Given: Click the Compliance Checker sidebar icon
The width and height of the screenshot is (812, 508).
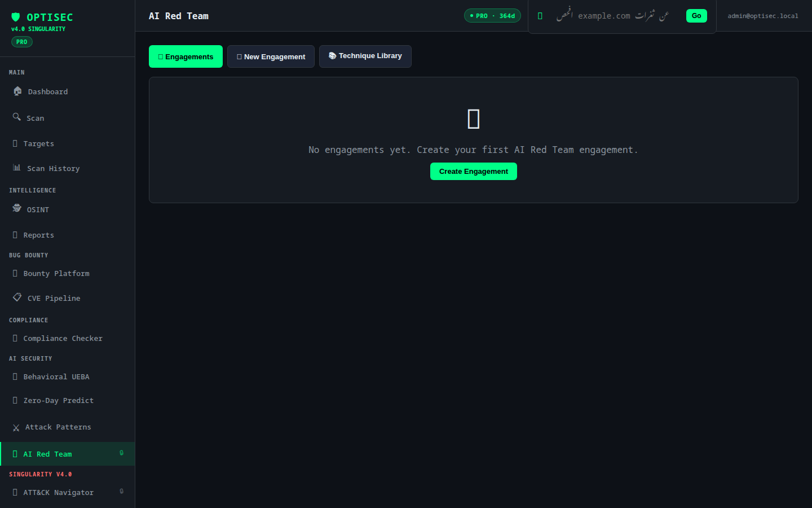Looking at the screenshot, I should 15,338.
